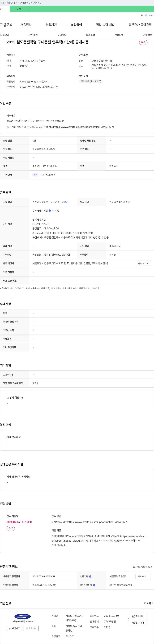
Task: Click the 중소기업 company size value
Action: point(70,636)
